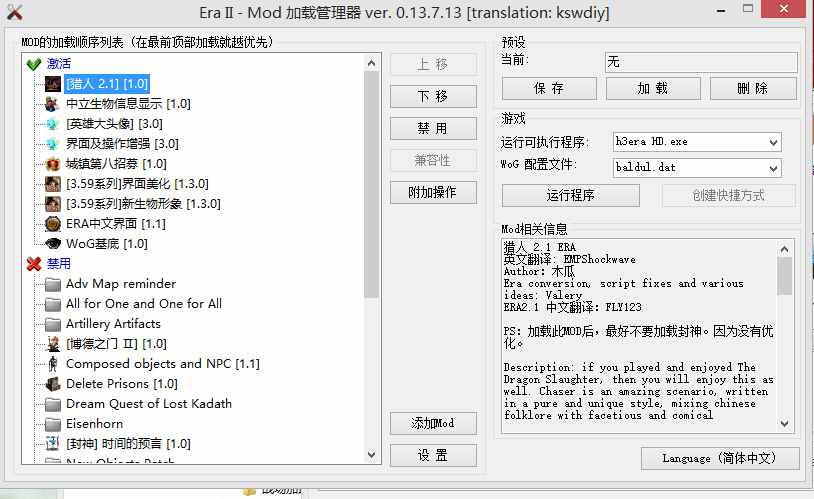Click the 时间的预言 mod icon
The width and height of the screenshot is (814, 499).
click(x=52, y=444)
